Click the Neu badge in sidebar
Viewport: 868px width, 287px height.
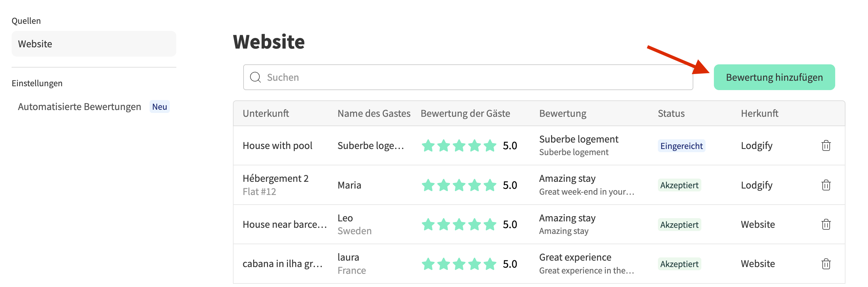pos(159,107)
